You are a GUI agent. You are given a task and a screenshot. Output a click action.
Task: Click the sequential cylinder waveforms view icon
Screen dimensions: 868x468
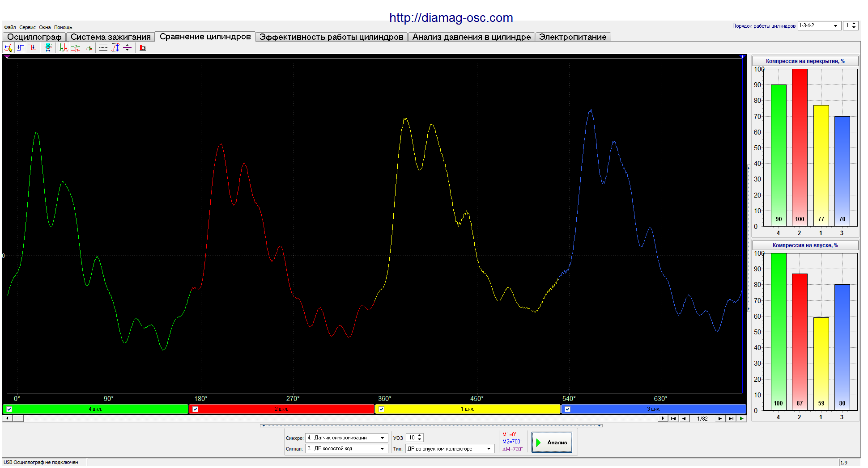(64, 48)
